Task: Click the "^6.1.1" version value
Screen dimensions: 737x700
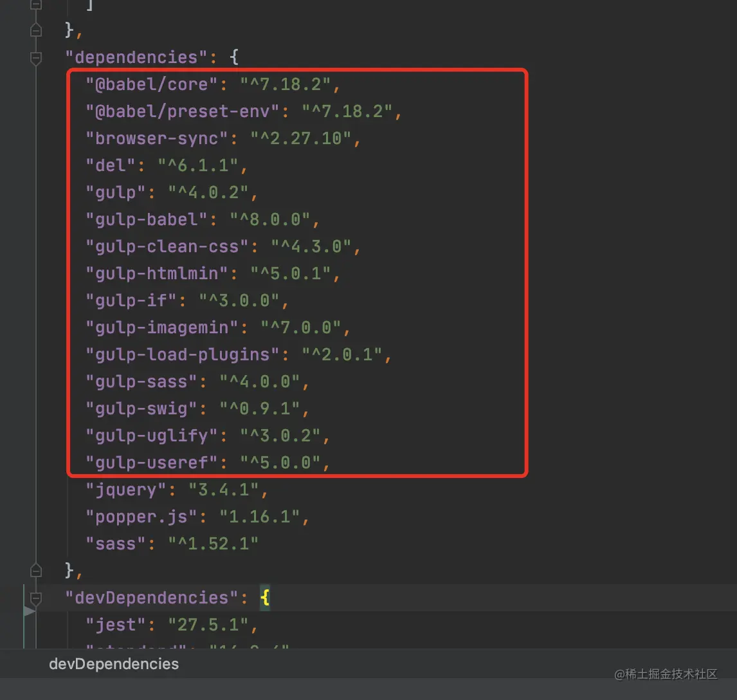Action: pyautogui.click(x=197, y=165)
